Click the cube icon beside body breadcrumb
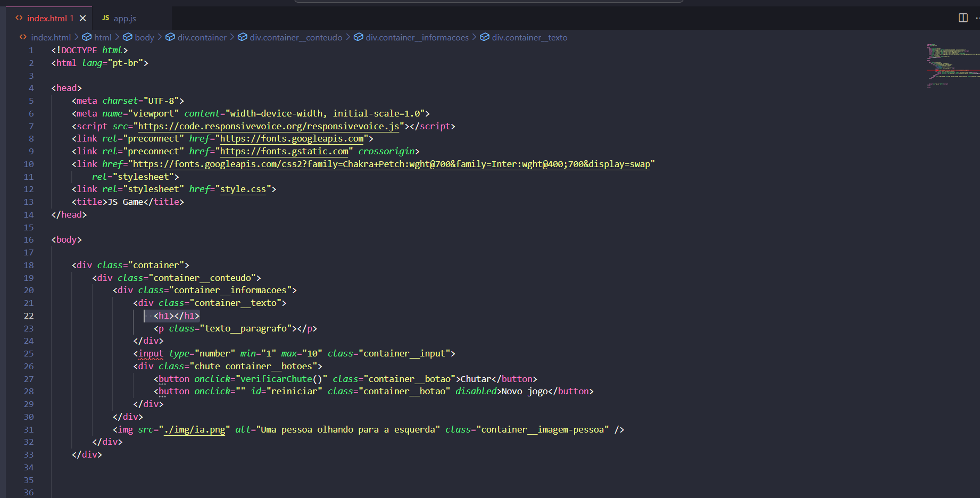Screen dimensions: 980x498 128,37
